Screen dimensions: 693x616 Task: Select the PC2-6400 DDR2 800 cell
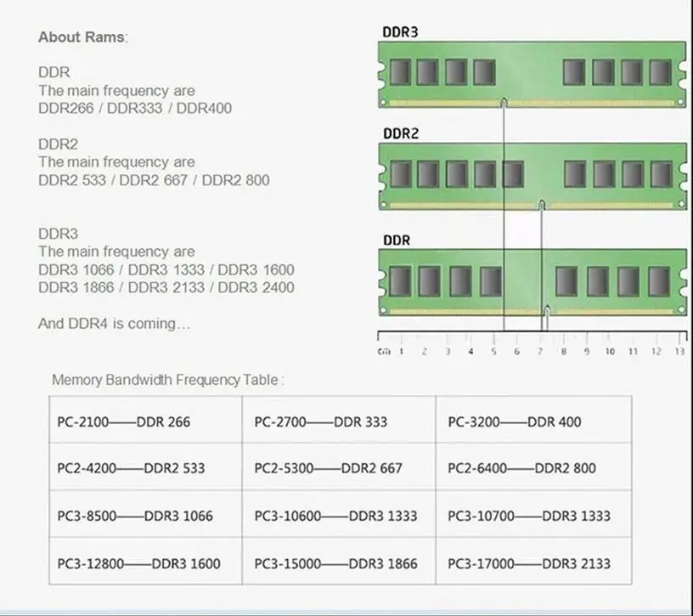coord(521,468)
